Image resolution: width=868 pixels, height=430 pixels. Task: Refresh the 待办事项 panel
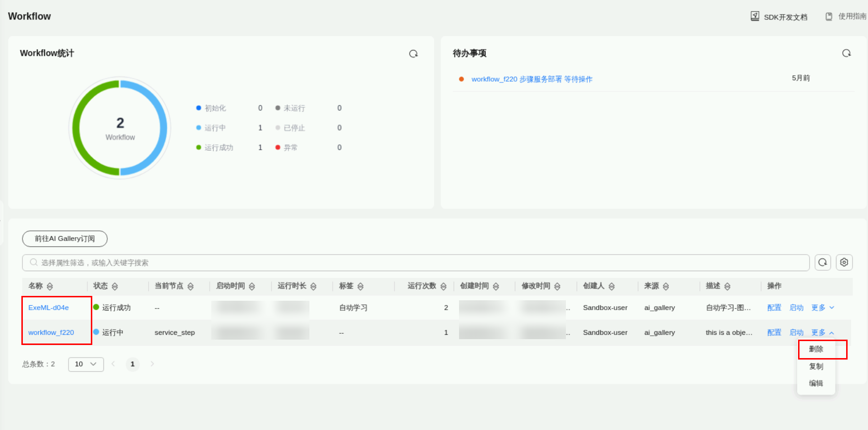(x=846, y=53)
